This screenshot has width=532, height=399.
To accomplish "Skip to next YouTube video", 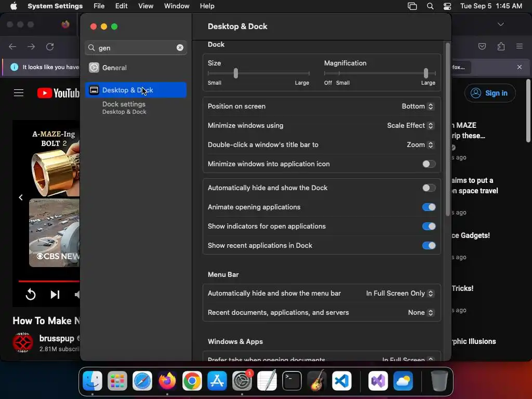I will point(55,294).
